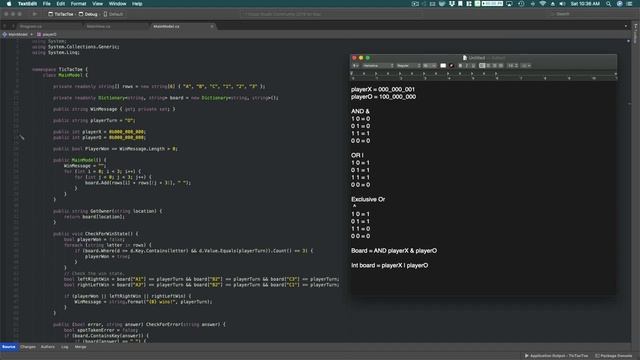The width and height of the screenshot is (640, 360).
Task: Toggle italic formatting in TextEdit
Action: pyautogui.click(x=467, y=65)
